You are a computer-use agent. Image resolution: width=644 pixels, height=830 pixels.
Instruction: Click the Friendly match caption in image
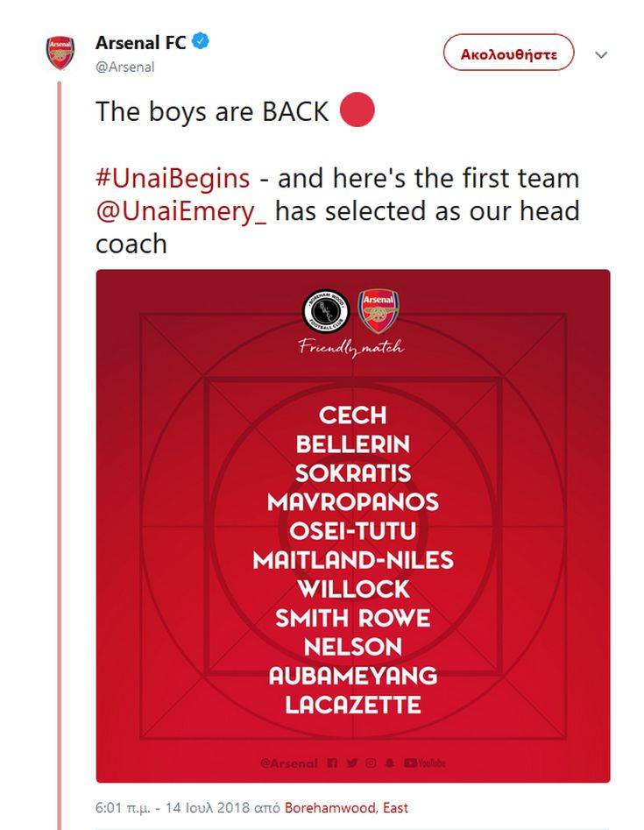(x=351, y=348)
